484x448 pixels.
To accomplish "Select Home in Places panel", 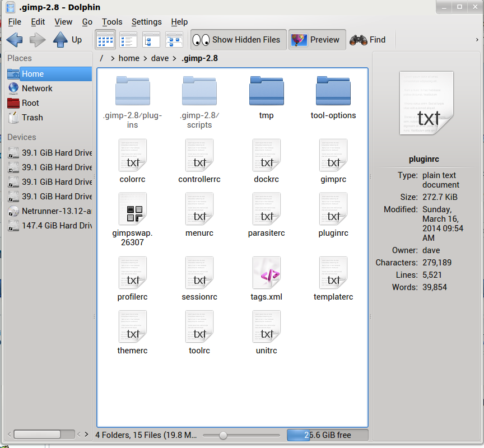I will (x=49, y=74).
